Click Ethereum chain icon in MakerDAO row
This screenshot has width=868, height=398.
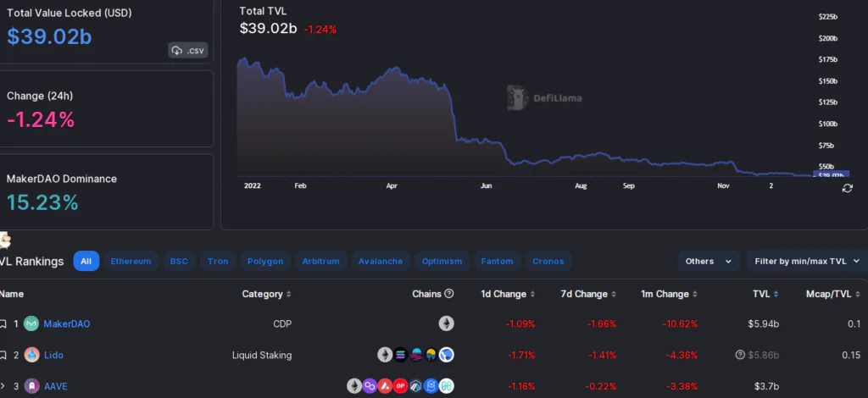pos(446,323)
